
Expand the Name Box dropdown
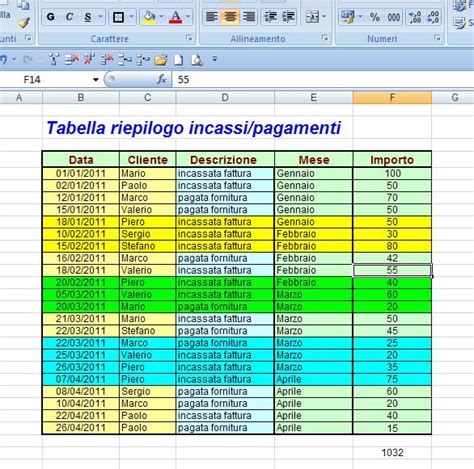click(x=96, y=80)
